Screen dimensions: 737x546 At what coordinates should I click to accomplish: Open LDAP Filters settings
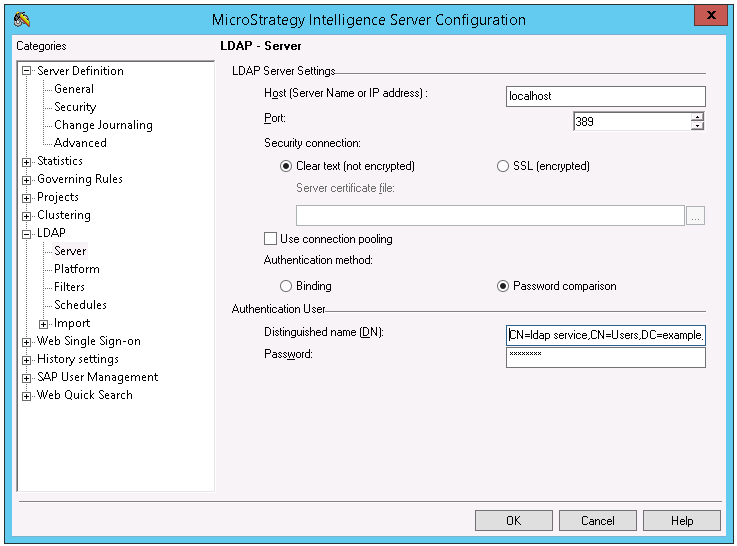[x=69, y=287]
